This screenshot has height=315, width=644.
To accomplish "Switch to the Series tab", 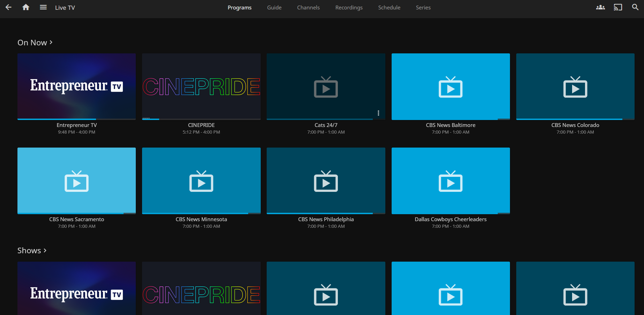I will (x=423, y=8).
